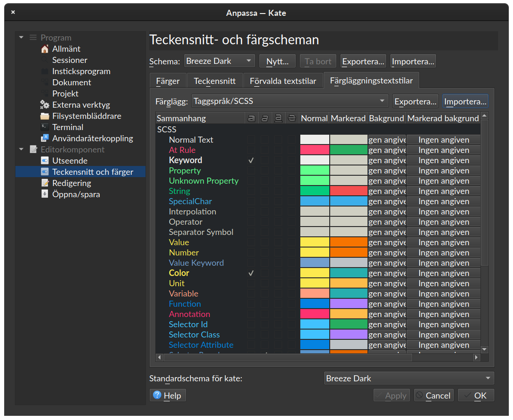Click the Teckensnitt och färger icon

click(44, 172)
